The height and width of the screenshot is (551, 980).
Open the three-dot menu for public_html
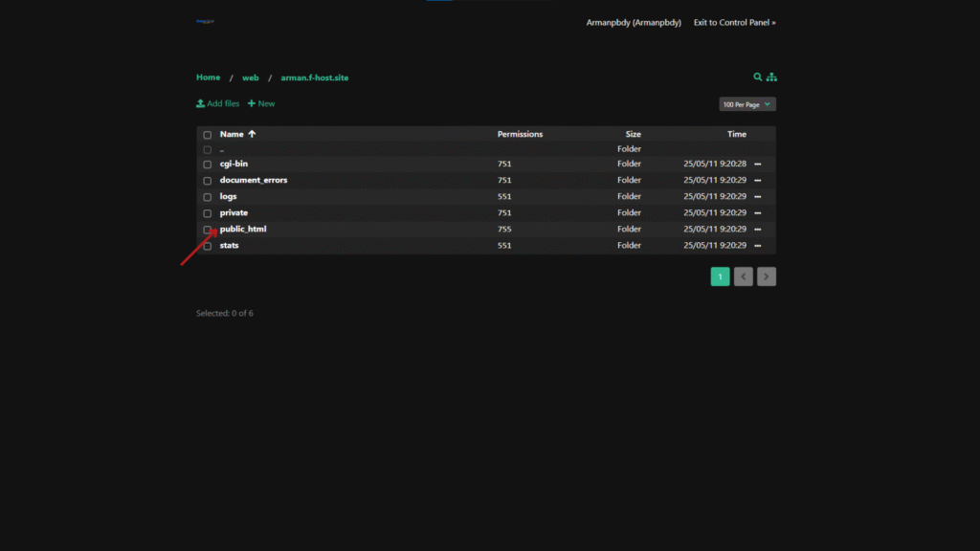tap(757, 230)
